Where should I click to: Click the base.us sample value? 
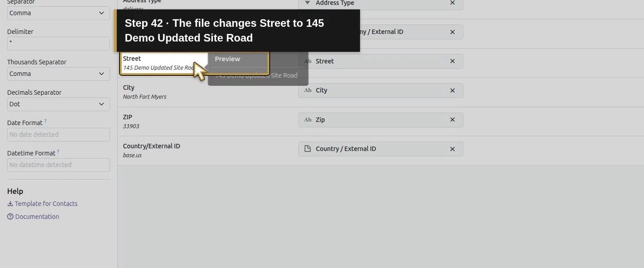(x=132, y=155)
